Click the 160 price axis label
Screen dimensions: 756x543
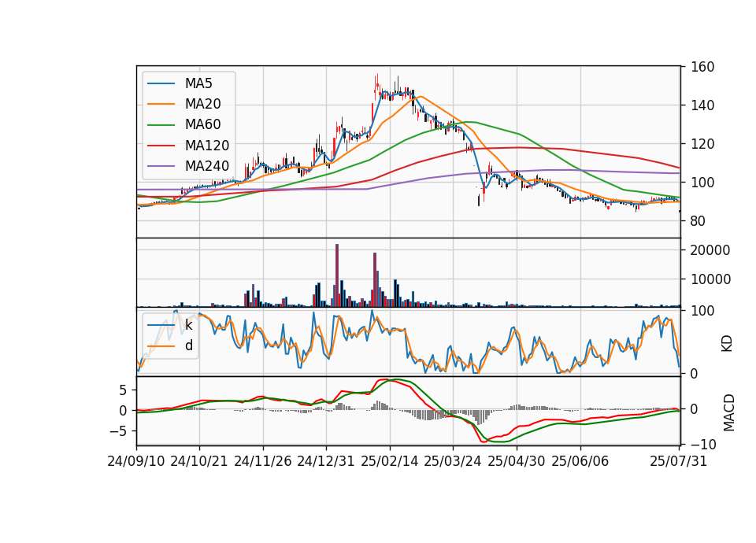point(702,67)
